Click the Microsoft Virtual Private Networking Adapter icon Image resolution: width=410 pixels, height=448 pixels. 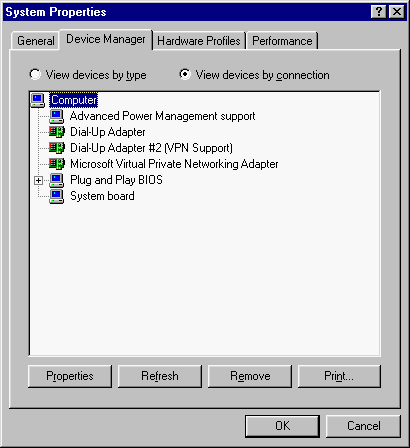(x=57, y=164)
